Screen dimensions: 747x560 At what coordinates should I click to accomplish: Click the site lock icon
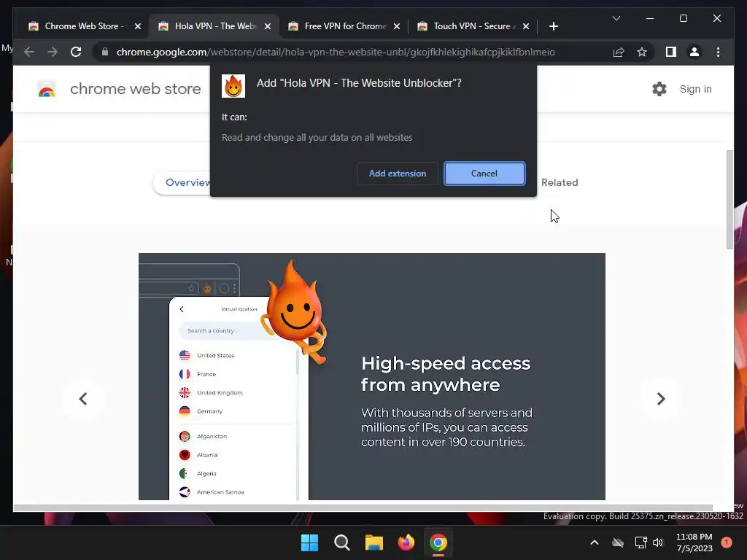click(105, 52)
